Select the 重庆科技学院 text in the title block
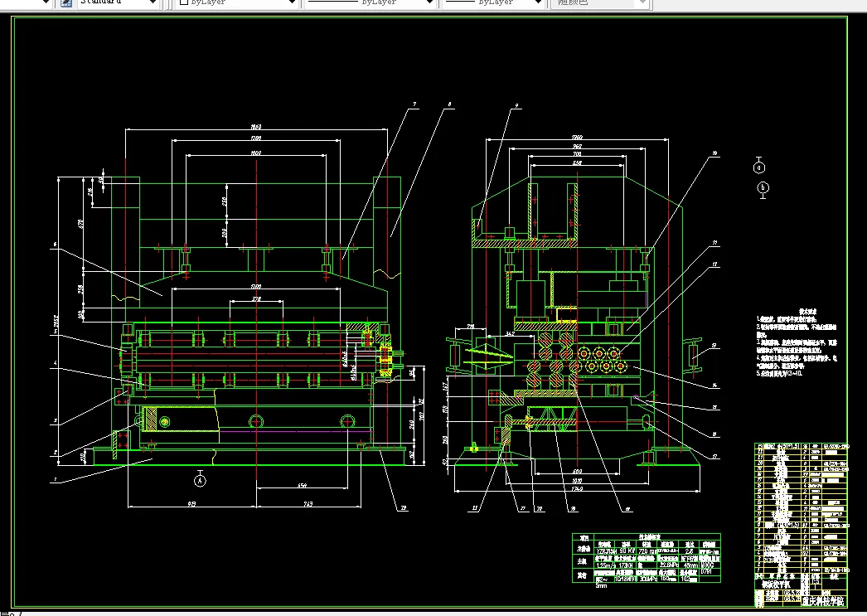 pyautogui.click(x=823, y=600)
